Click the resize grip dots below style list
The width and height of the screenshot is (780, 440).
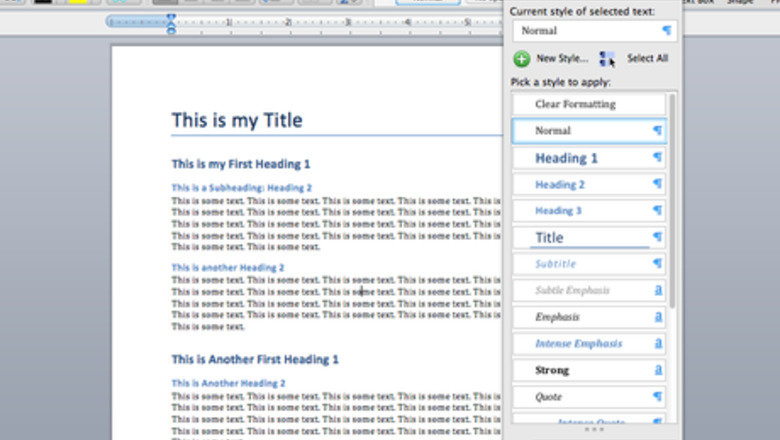point(594,429)
